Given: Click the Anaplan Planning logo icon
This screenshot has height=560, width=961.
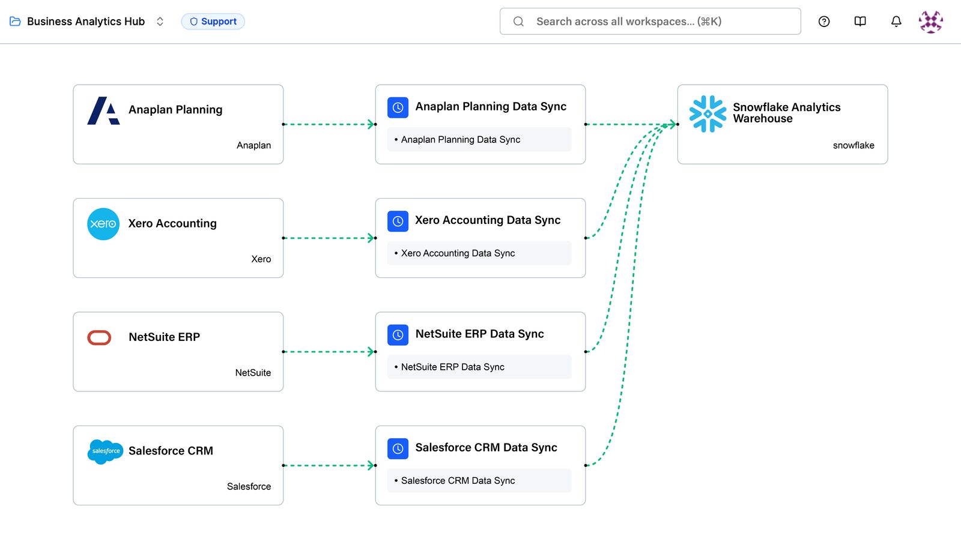Looking at the screenshot, I should tap(102, 110).
